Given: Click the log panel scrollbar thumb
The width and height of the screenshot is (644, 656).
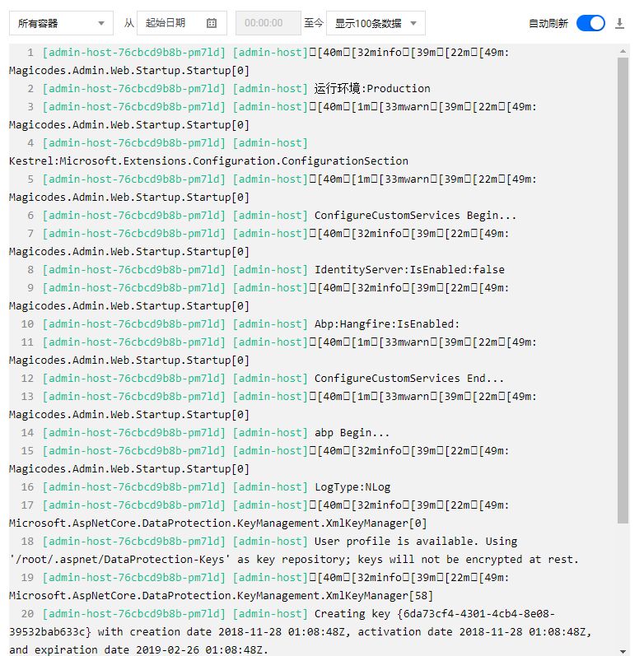Looking at the screenshot, I should point(623,291).
